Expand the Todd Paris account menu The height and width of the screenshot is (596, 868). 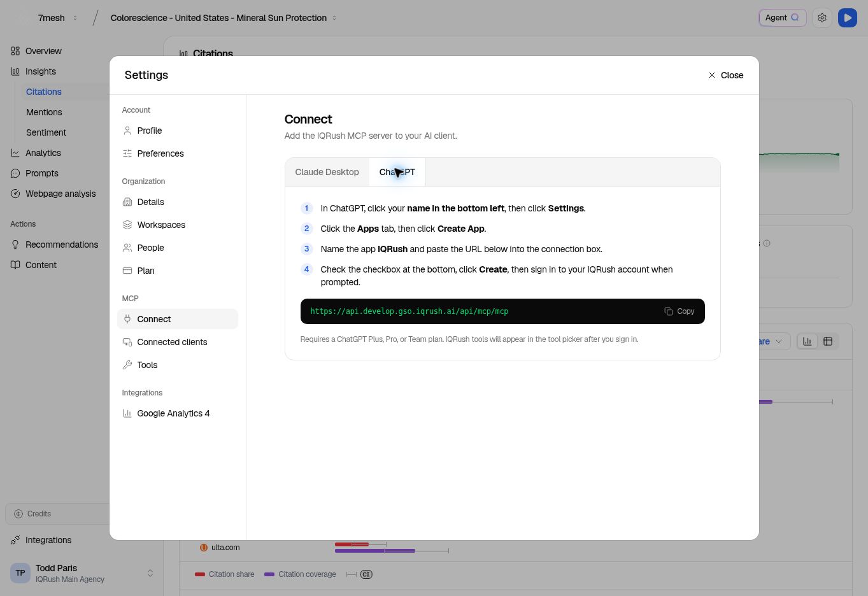click(82, 573)
